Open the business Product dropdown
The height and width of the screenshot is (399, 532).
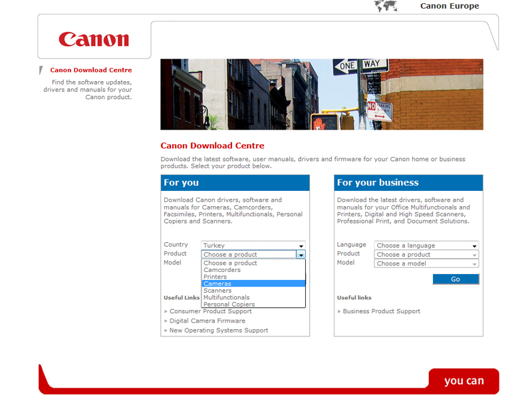point(427,255)
